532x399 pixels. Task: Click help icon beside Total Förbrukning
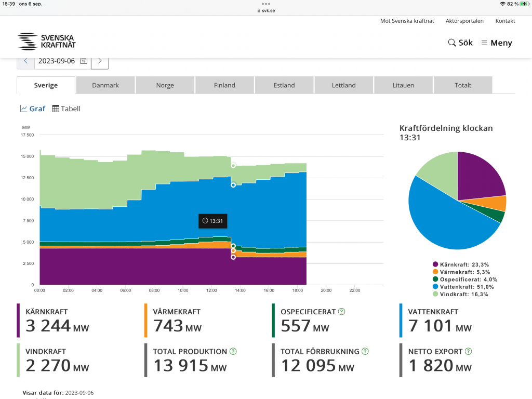coord(365,351)
